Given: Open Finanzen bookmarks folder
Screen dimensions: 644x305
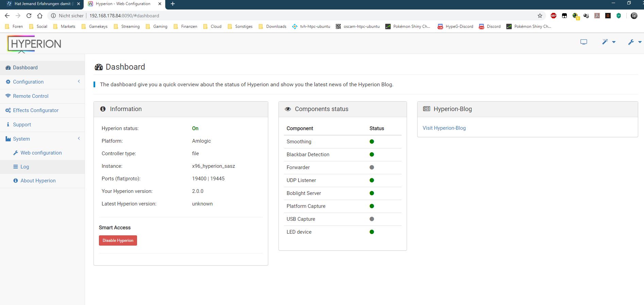Looking at the screenshot, I should click(x=185, y=26).
